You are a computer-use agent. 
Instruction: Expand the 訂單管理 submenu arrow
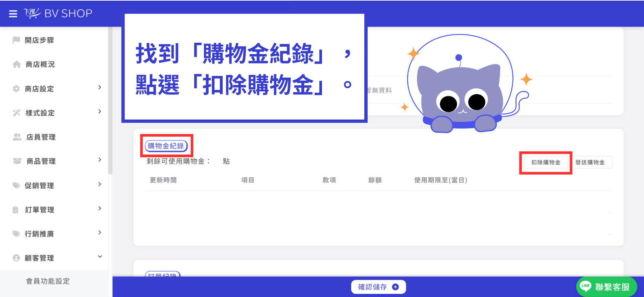tap(100, 208)
